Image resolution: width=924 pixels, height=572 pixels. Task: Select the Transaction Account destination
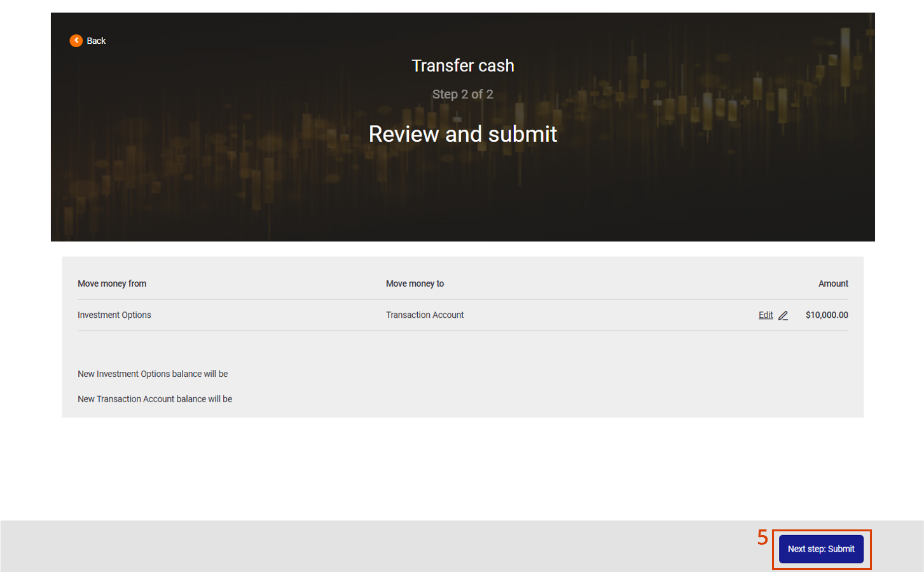click(424, 315)
